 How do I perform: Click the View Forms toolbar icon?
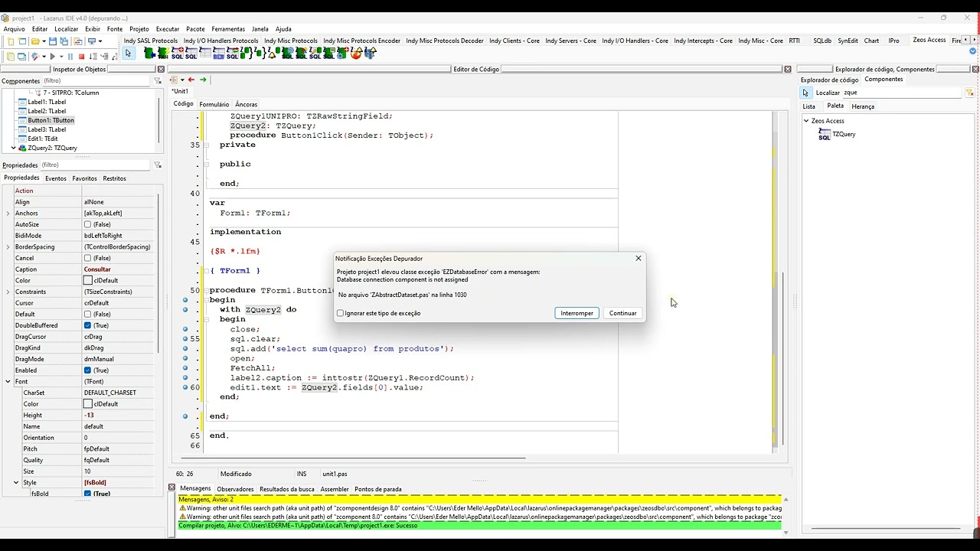(21, 56)
